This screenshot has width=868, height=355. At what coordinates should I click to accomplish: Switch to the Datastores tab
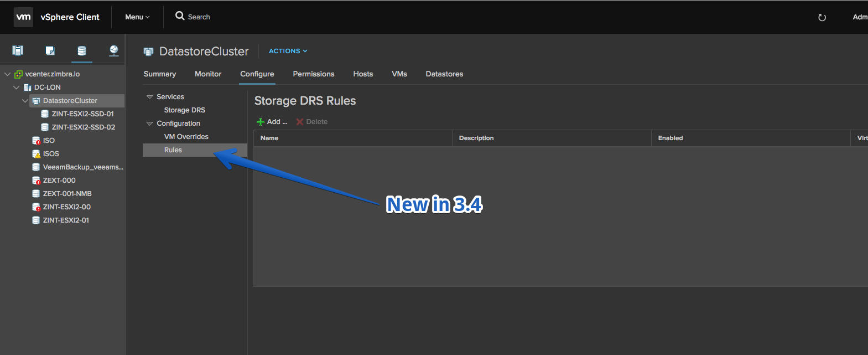coord(444,74)
